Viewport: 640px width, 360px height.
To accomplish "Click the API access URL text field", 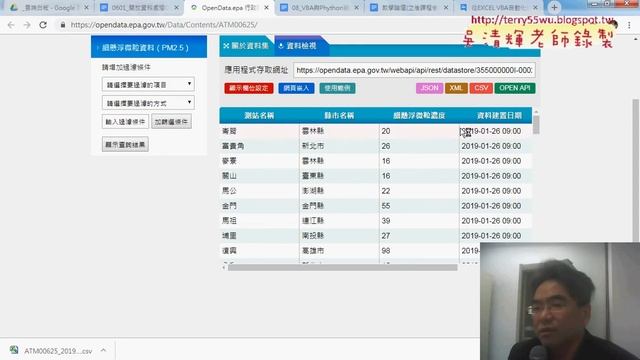I will point(414,70).
